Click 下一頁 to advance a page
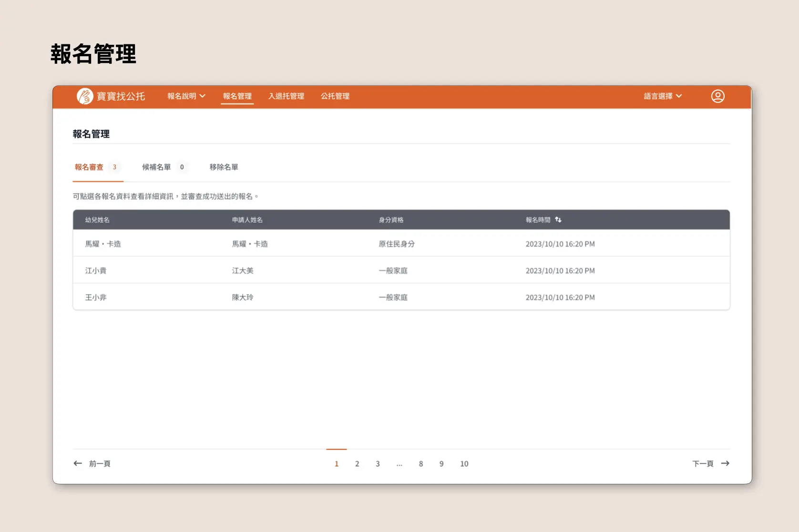This screenshot has height=532, width=799. pyautogui.click(x=703, y=463)
